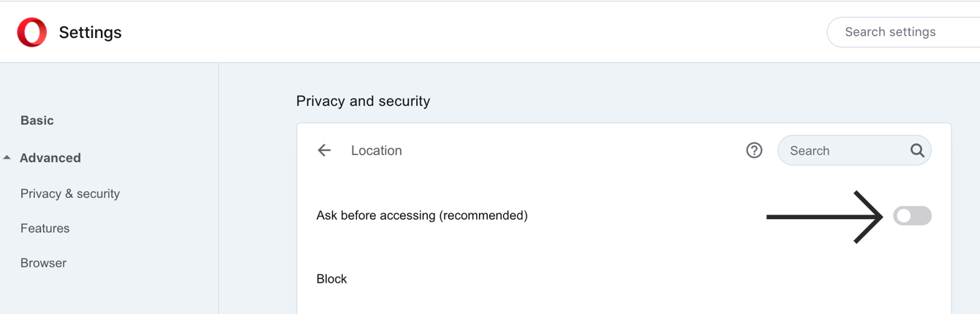
Task: Click the magnifier icon in Location search
Action: [x=917, y=150]
